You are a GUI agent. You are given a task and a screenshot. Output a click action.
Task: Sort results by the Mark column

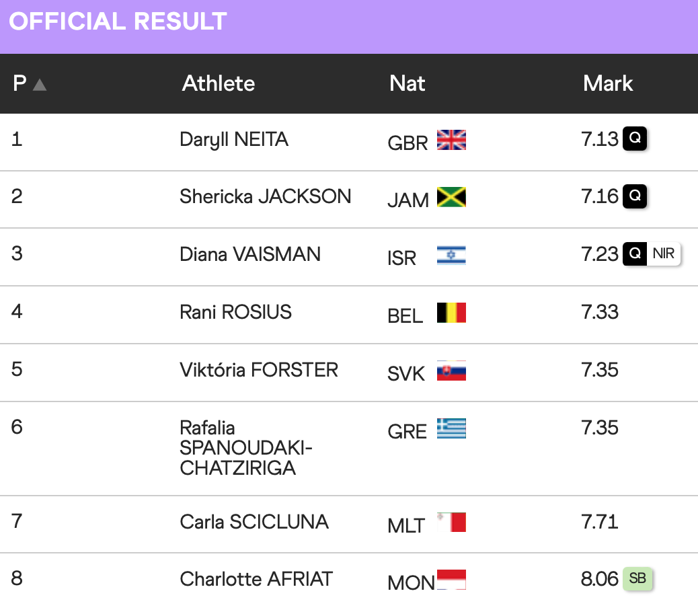click(608, 83)
